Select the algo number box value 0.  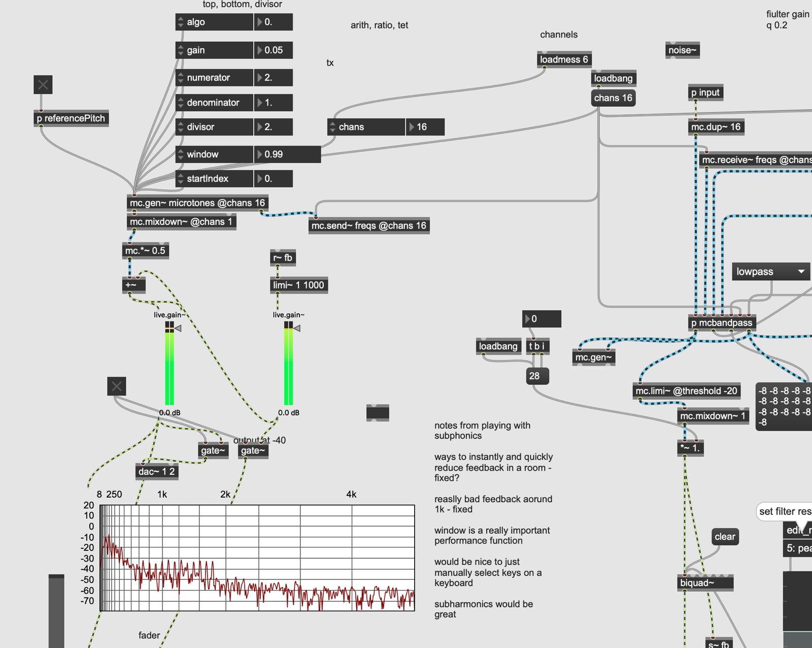point(274,22)
